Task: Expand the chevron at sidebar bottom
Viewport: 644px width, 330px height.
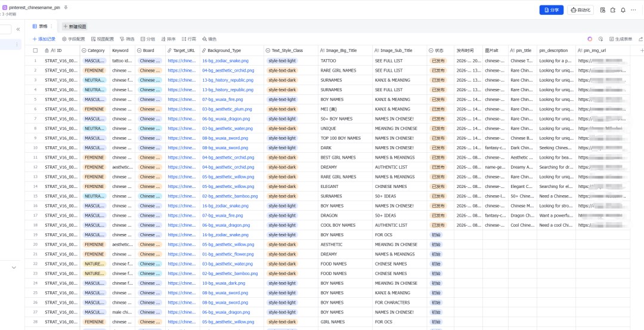Action: click(14, 267)
